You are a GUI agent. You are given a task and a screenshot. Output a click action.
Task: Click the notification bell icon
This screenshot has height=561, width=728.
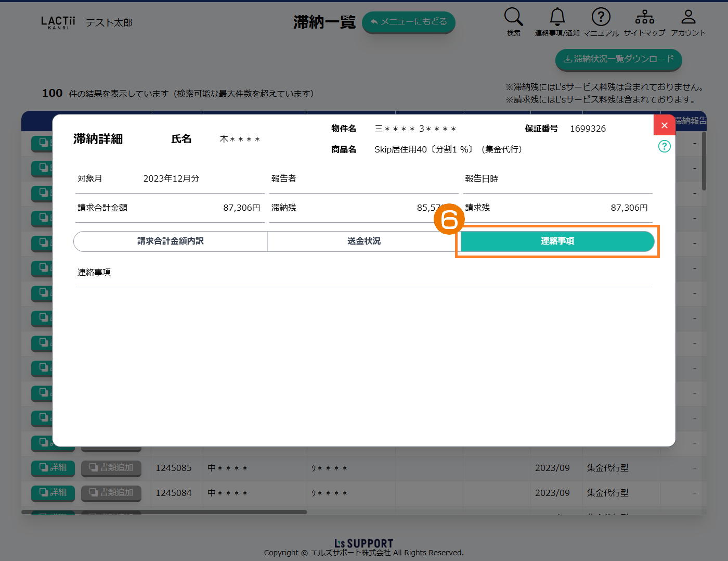557,17
